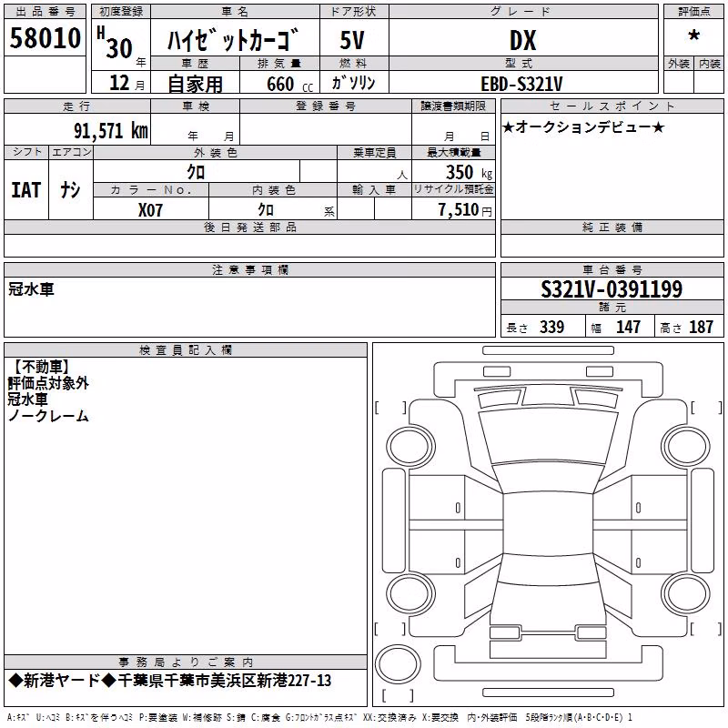Screen dimensions: 728x728
Task: Click rear-right wheel on car diagram
Action: coord(686,594)
